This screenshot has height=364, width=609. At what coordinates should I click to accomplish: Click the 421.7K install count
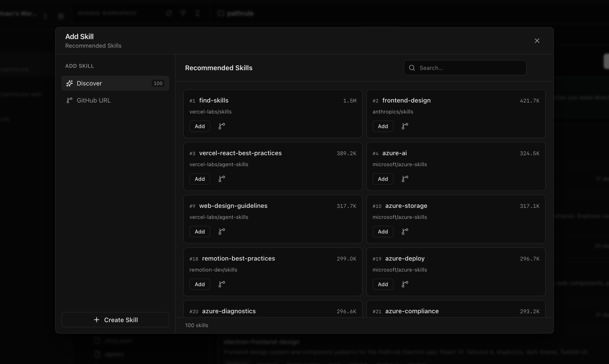click(529, 101)
